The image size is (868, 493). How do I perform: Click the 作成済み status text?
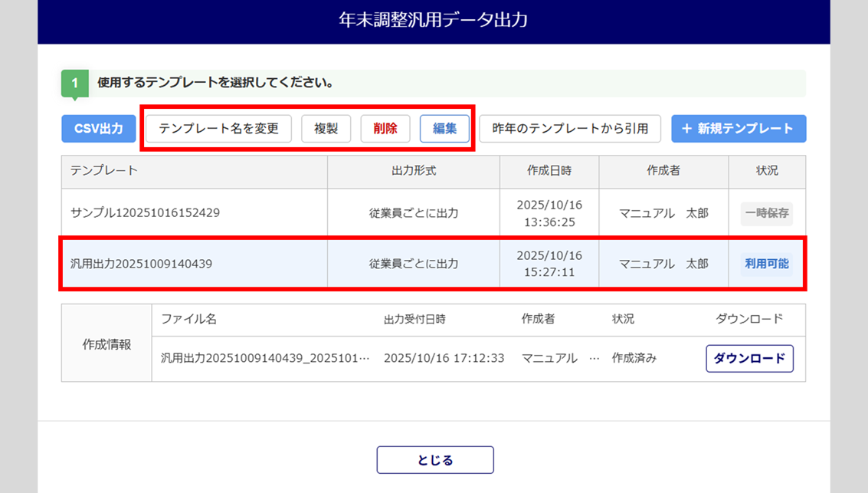tap(634, 358)
